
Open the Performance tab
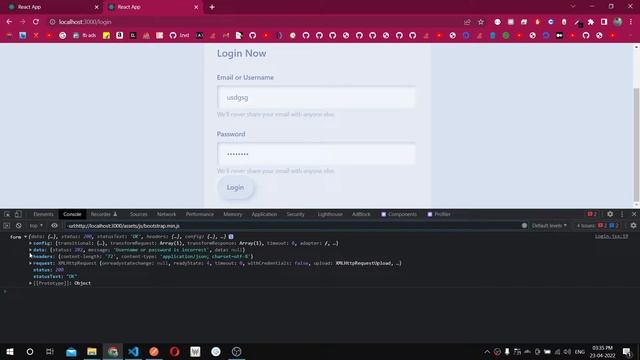click(200, 214)
